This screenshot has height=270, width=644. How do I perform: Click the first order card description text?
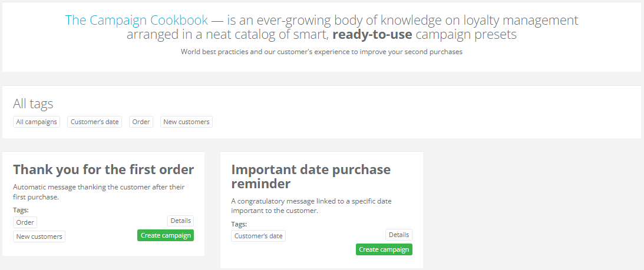[99, 192]
